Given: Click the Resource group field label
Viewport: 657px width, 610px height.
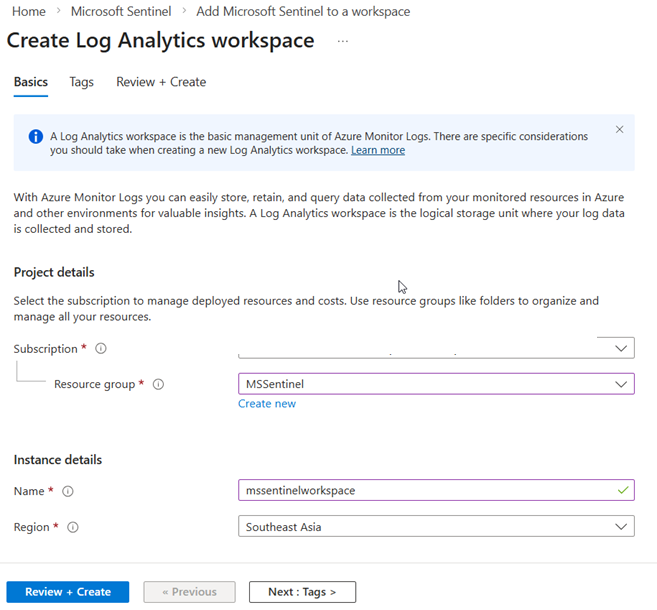Looking at the screenshot, I should coord(94,384).
